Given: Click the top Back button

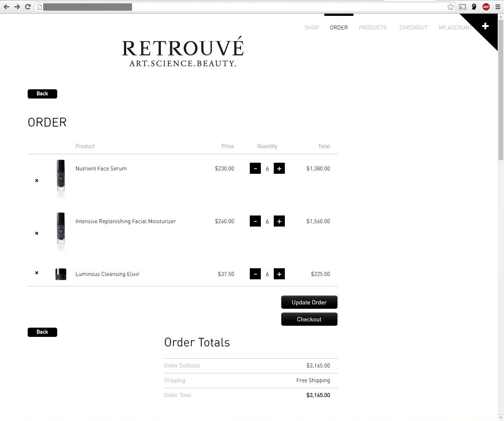Looking at the screenshot, I should pyautogui.click(x=42, y=94).
